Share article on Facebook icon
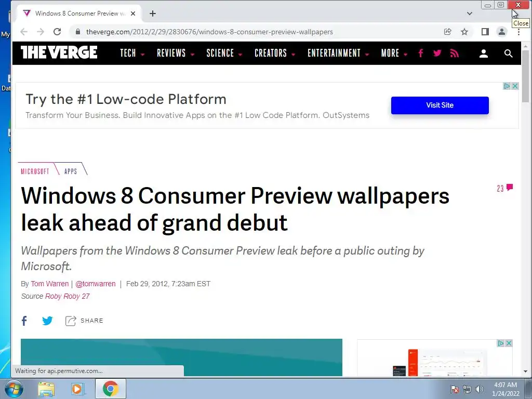The height and width of the screenshot is (399, 532). [x=24, y=321]
